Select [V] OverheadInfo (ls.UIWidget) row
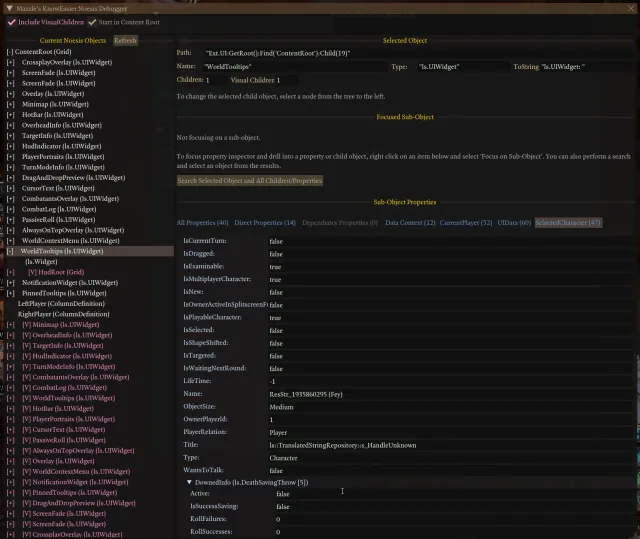The height and width of the screenshot is (539, 640). click(67, 335)
